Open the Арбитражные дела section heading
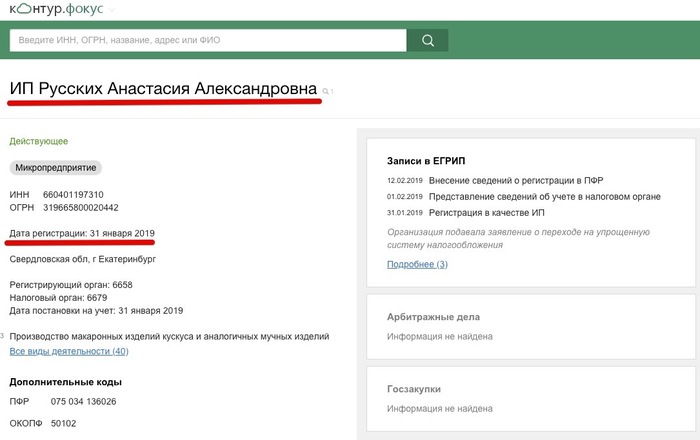 pos(430,316)
